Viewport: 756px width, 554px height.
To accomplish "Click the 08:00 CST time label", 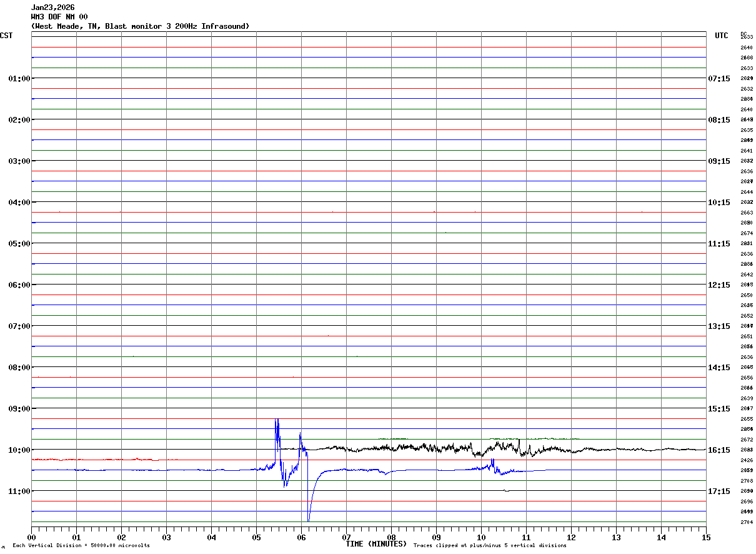I will [19, 367].
